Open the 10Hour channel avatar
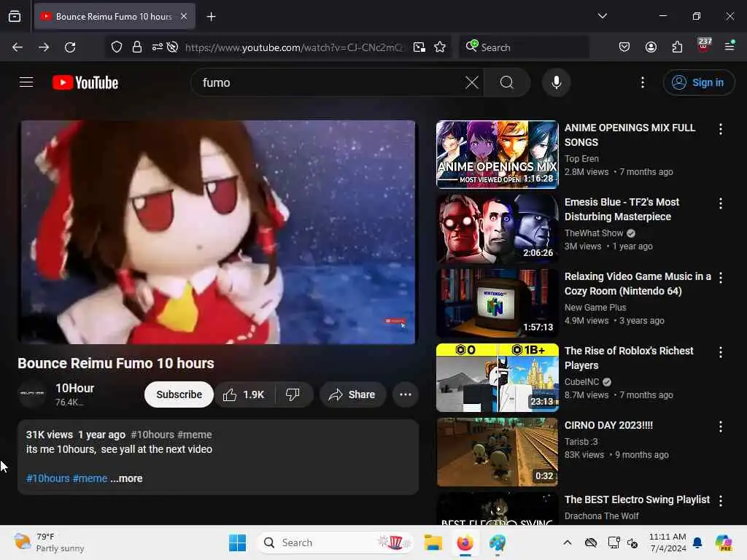This screenshot has width=747, height=560. [x=32, y=394]
